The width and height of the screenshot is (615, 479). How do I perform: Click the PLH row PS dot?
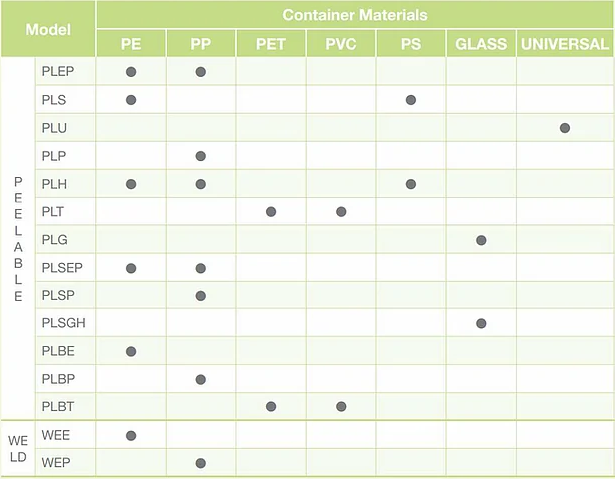(x=411, y=184)
